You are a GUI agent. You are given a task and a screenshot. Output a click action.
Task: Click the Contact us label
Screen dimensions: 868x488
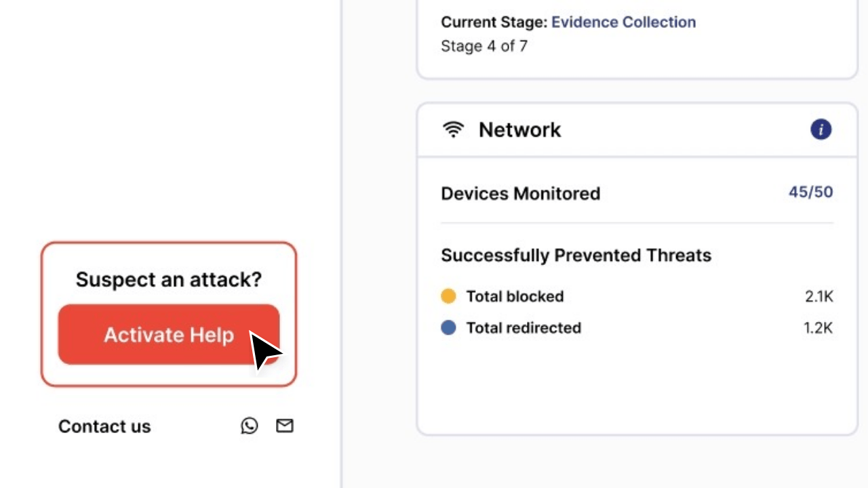(104, 426)
